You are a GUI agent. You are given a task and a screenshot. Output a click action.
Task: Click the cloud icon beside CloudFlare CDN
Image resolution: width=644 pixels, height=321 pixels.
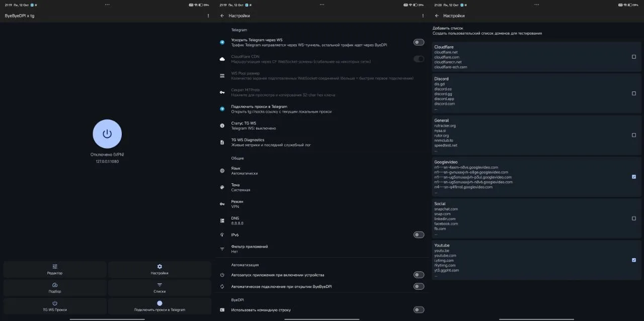222,59
